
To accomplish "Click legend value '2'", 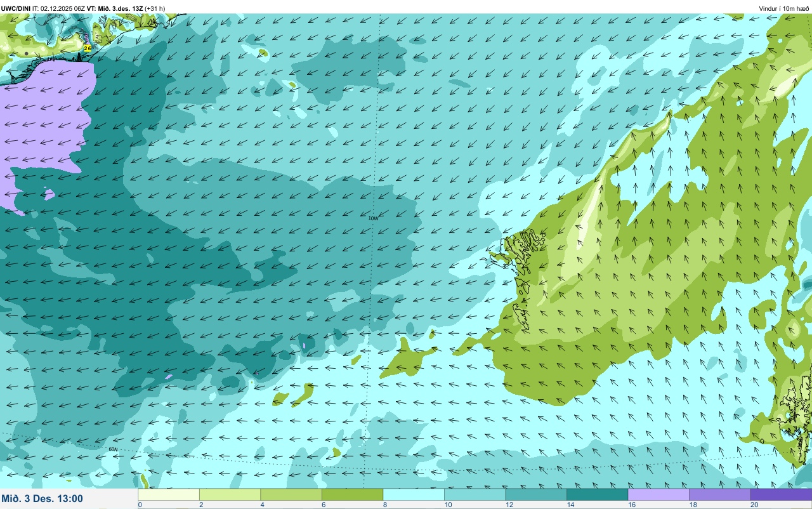I will click(x=200, y=505).
